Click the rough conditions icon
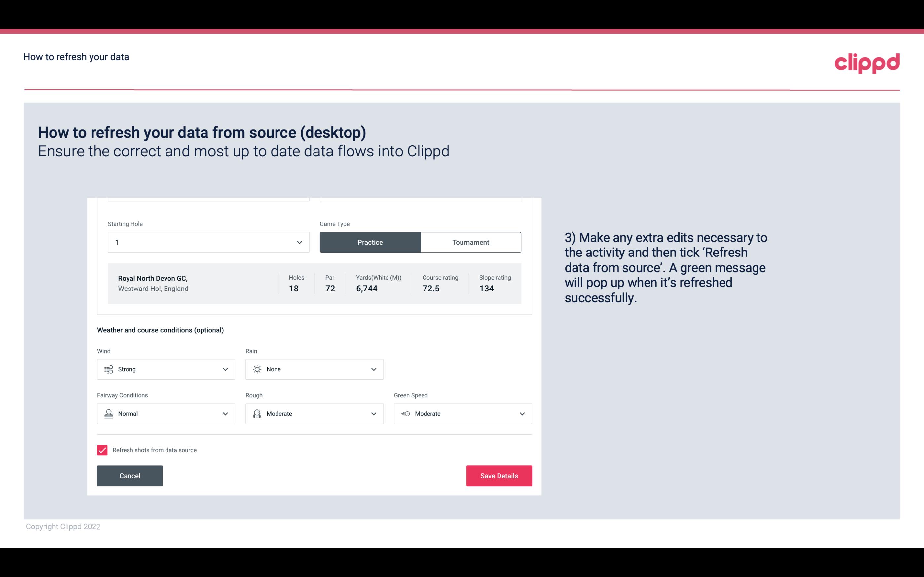The width and height of the screenshot is (924, 577). click(x=257, y=414)
